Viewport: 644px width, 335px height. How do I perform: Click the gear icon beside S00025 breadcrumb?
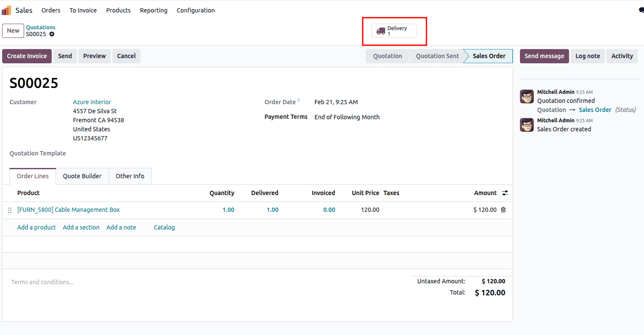pyautogui.click(x=52, y=34)
